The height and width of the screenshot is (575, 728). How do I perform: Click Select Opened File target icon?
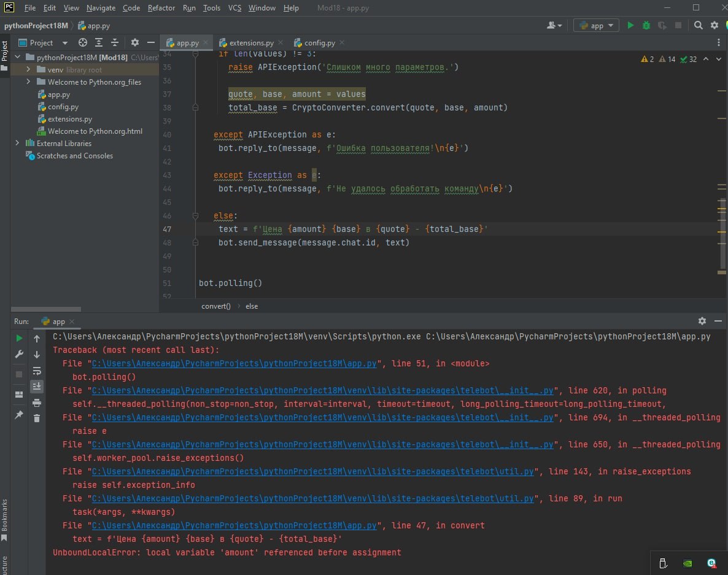[x=83, y=43]
